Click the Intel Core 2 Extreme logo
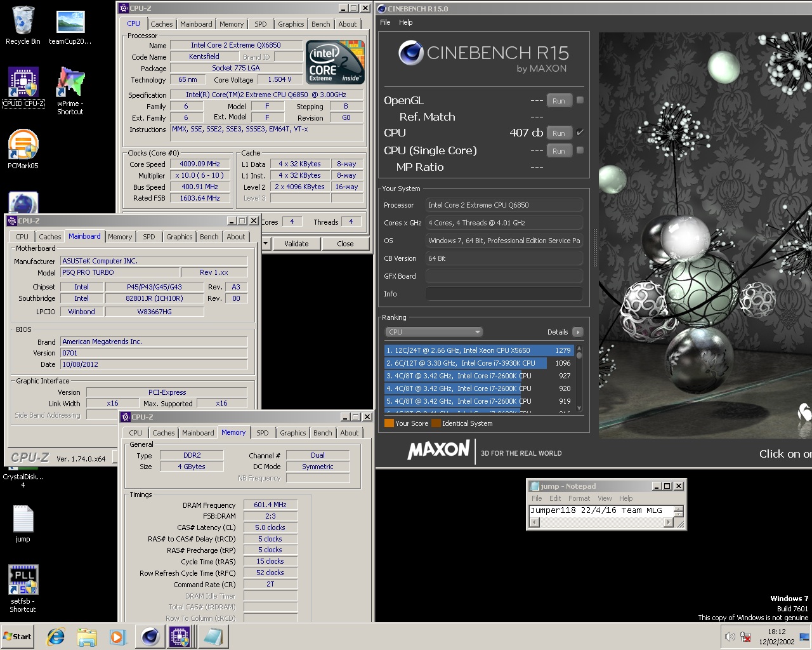This screenshot has height=650, width=812. pos(335,62)
